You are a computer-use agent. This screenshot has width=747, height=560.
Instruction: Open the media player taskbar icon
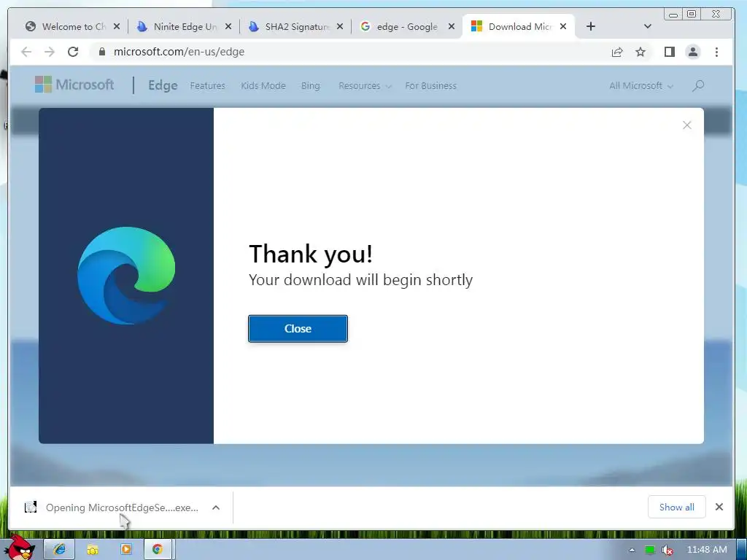125,550
